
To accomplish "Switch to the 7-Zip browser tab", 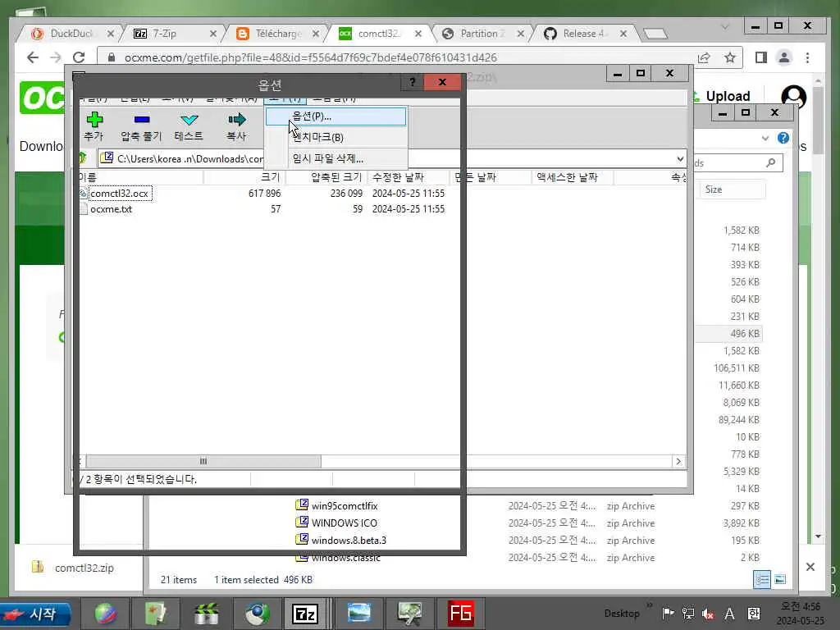I will (x=174, y=33).
